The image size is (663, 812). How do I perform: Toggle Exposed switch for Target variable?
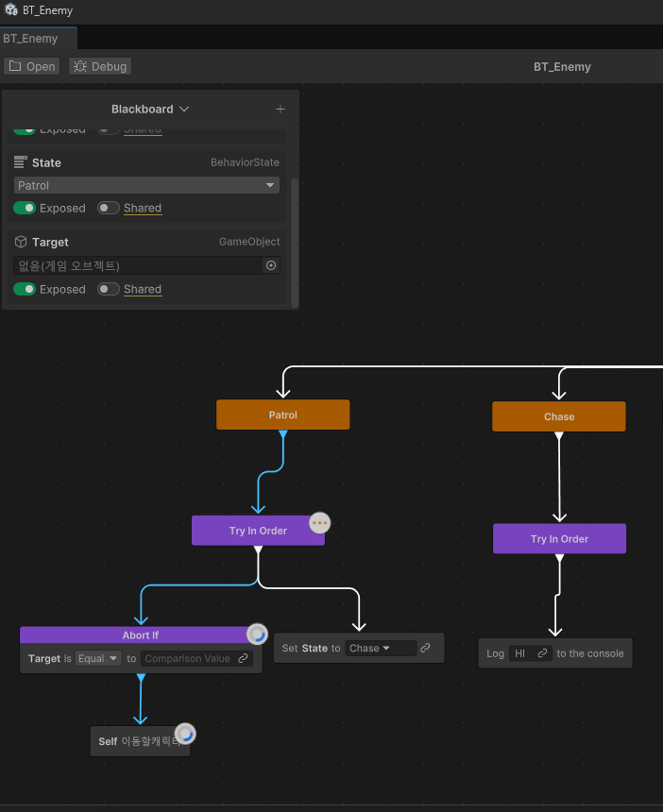coord(25,289)
